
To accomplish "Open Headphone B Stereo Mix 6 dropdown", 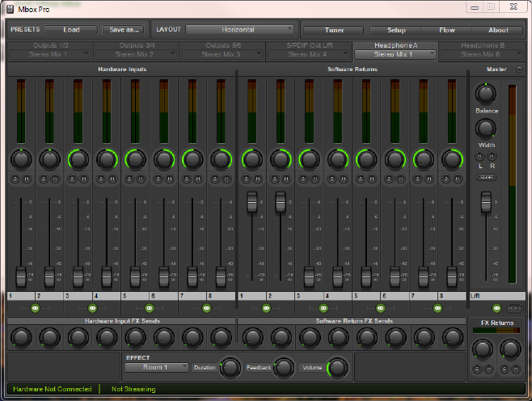I will [x=481, y=54].
